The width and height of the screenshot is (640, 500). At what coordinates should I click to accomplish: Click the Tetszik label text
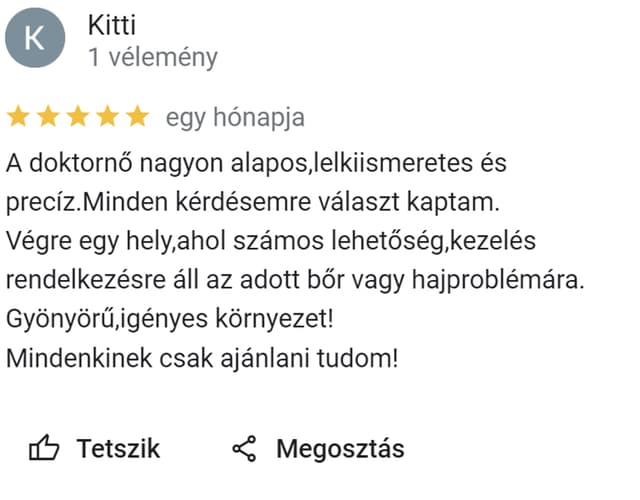(x=118, y=449)
